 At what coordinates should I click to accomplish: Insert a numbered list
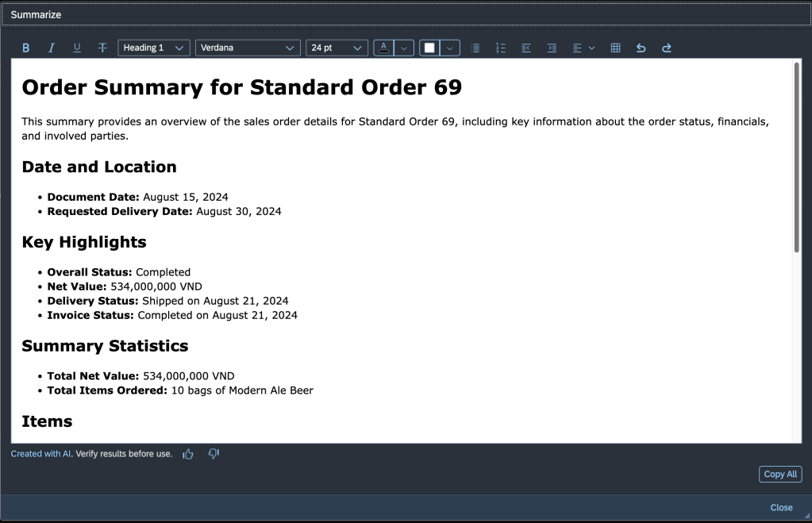click(x=501, y=48)
